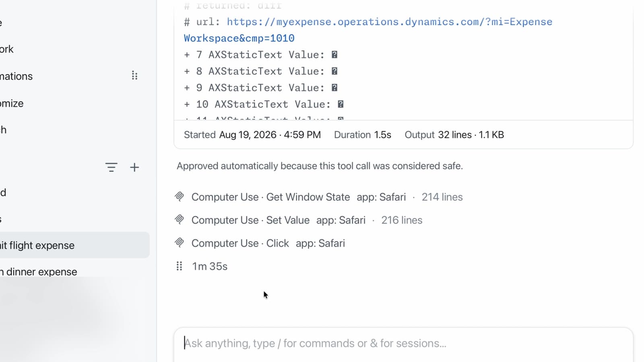The image size is (644, 362).
Task: Open the 'omize' sidebar item
Action: pyautogui.click(x=12, y=103)
